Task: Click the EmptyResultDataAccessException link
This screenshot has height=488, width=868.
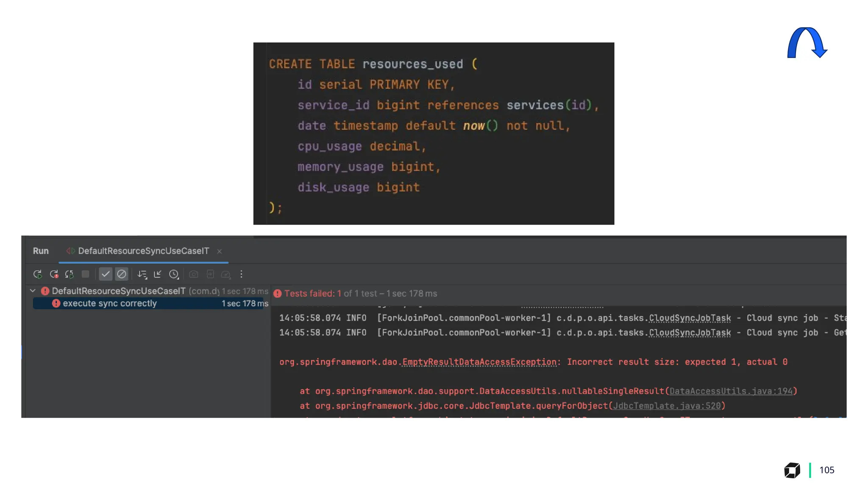Action: [479, 362]
